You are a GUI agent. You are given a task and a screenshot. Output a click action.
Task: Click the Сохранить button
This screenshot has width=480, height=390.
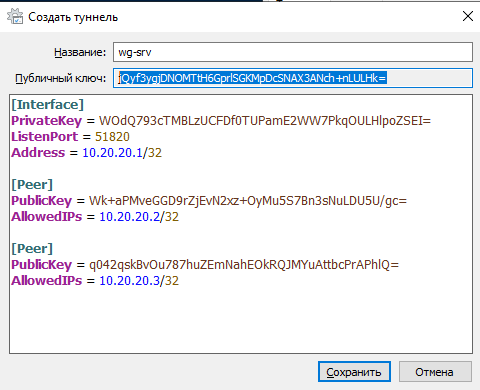[x=354, y=372]
